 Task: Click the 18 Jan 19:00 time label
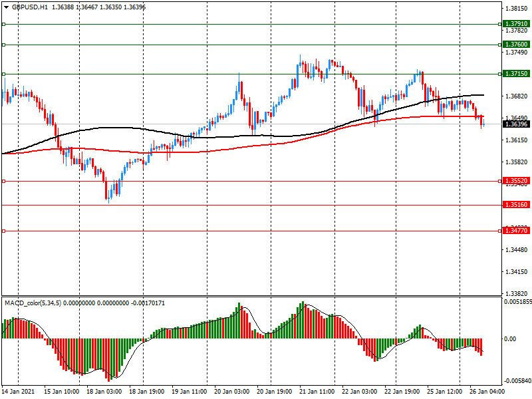point(147,391)
